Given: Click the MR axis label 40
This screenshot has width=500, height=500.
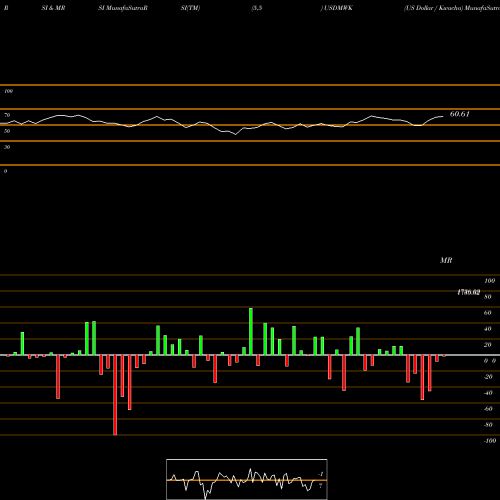Looking at the screenshot, I should (488, 329).
